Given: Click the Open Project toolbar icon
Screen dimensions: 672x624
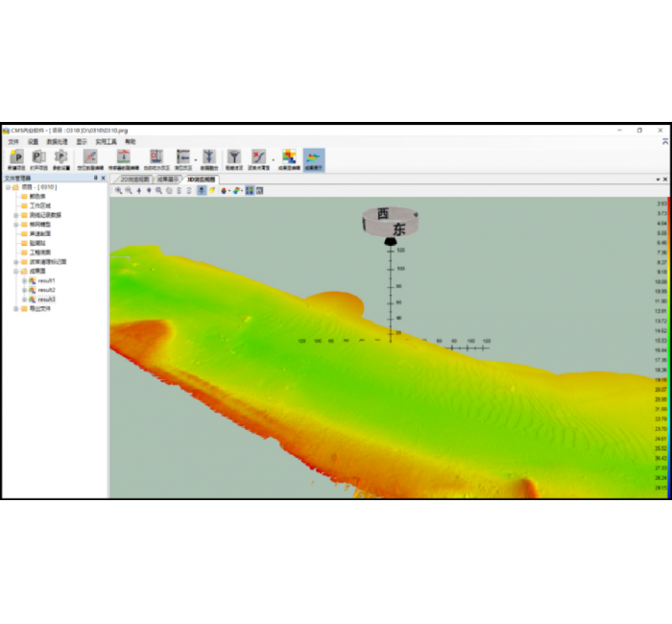Looking at the screenshot, I should click(38, 157).
